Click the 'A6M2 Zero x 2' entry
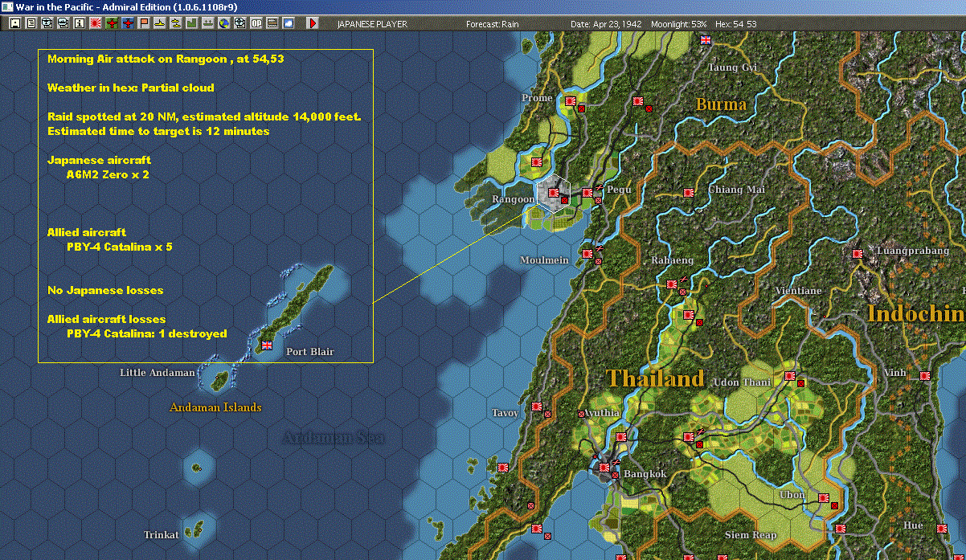 tap(108, 174)
